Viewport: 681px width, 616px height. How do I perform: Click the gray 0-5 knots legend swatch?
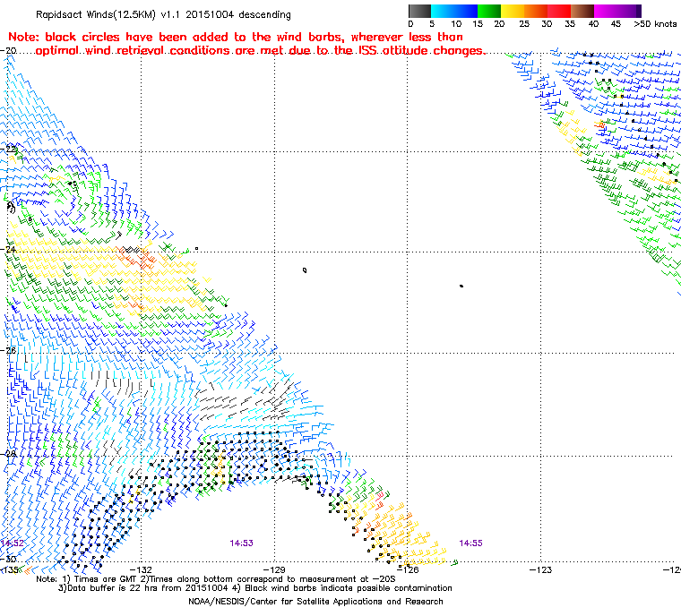[419, 11]
